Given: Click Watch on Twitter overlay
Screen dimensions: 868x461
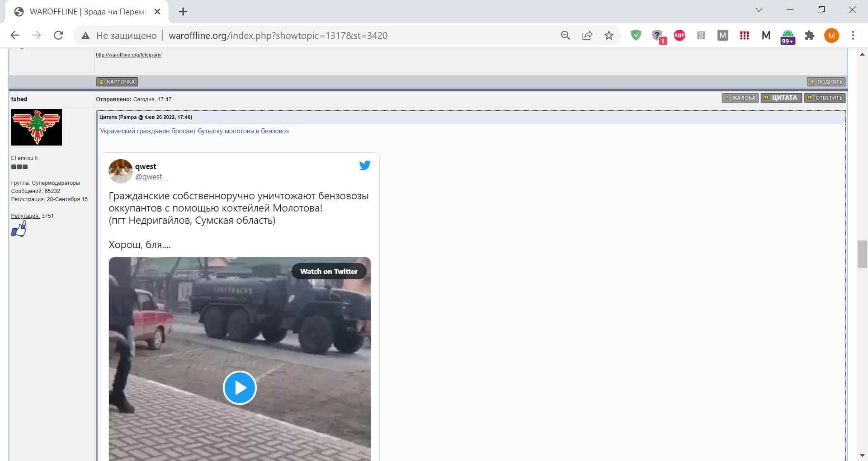Looking at the screenshot, I should (x=329, y=271).
